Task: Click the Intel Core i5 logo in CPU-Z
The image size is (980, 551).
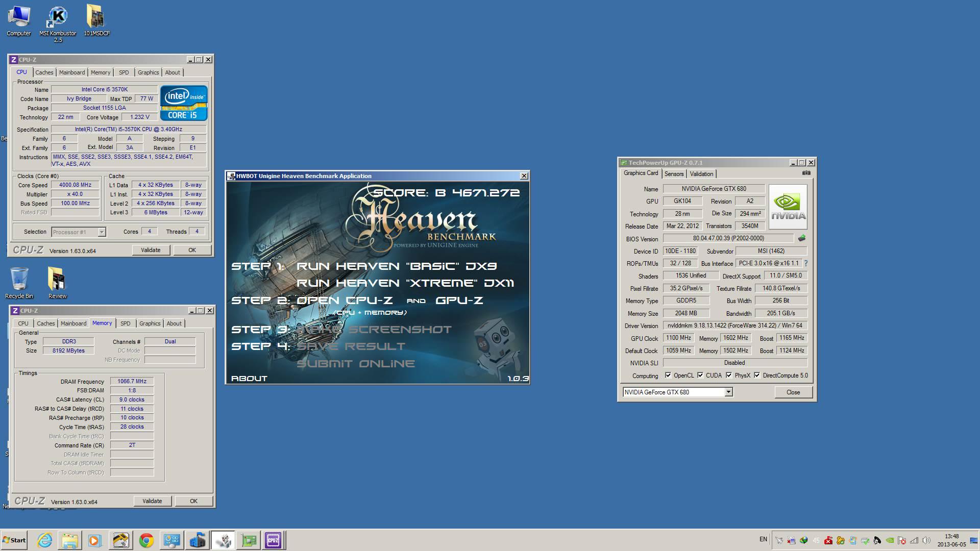Action: coord(184,103)
